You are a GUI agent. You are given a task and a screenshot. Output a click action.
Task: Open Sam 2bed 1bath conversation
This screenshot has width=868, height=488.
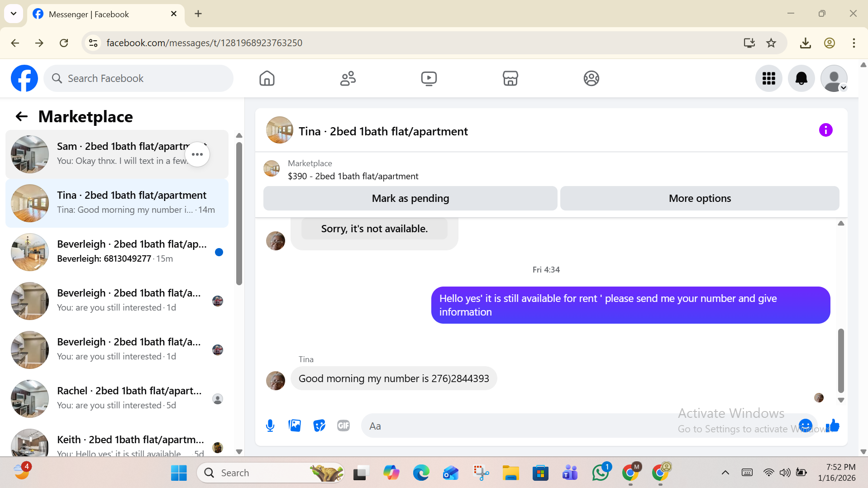117,154
